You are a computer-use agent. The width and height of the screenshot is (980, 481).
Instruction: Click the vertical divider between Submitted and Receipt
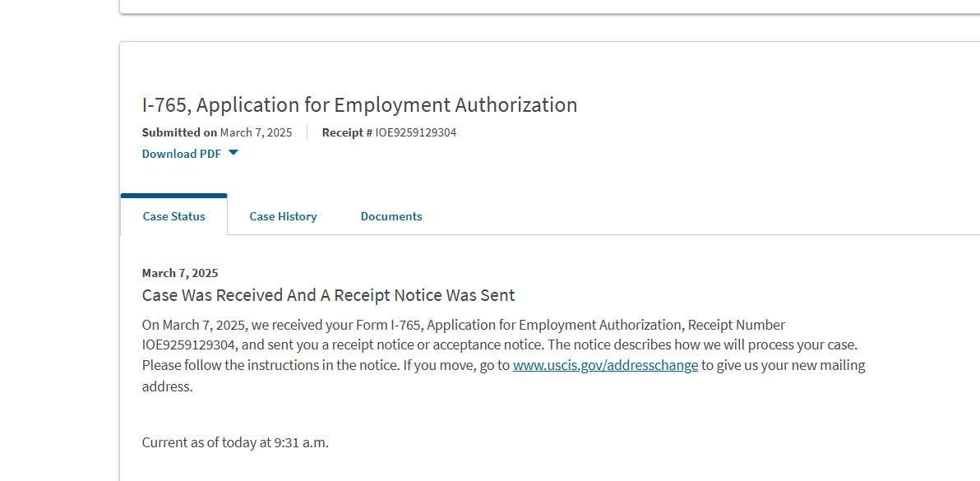pyautogui.click(x=307, y=132)
